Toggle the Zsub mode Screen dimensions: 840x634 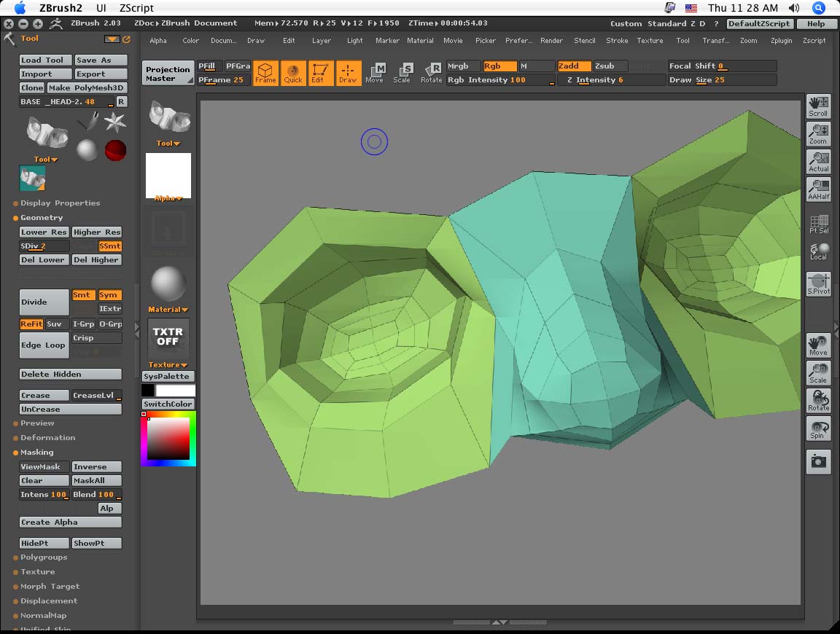(610, 66)
